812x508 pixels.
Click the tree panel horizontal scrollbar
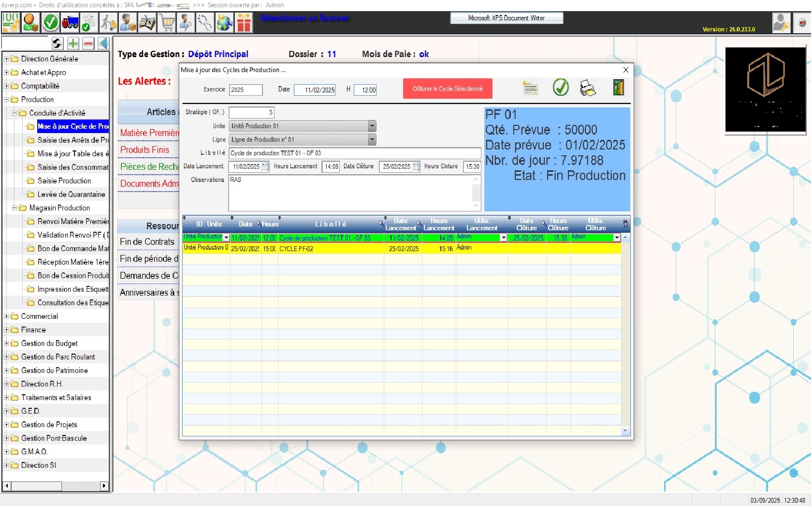pyautogui.click(x=56, y=486)
